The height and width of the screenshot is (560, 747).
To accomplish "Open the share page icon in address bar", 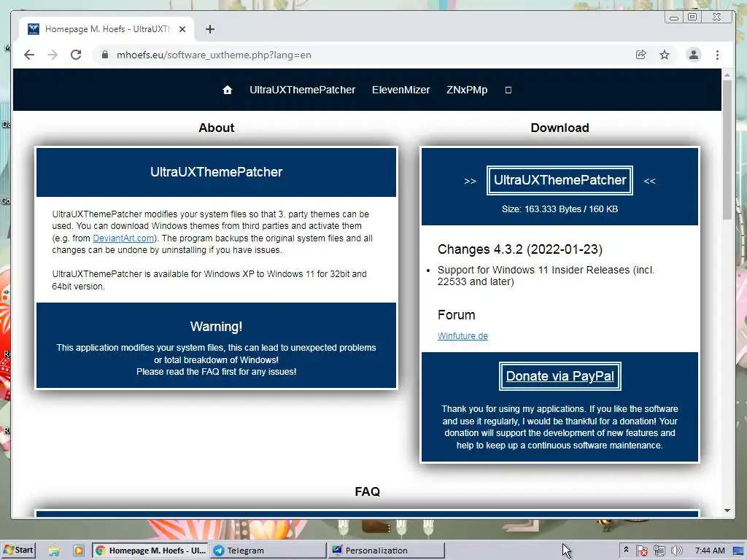I will [640, 55].
